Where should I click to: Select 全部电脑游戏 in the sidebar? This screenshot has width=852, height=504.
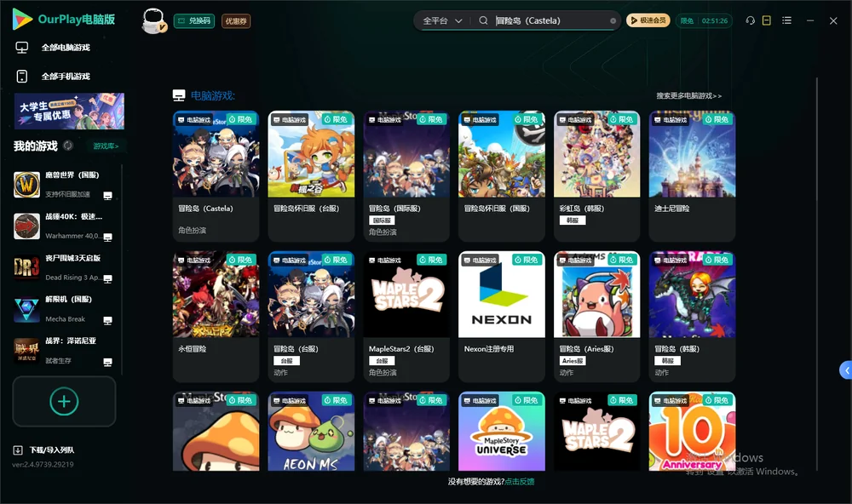click(x=53, y=48)
